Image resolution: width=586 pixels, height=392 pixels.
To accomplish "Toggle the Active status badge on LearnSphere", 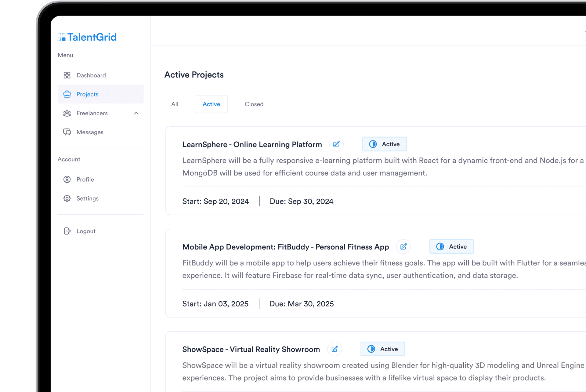I will point(384,144).
